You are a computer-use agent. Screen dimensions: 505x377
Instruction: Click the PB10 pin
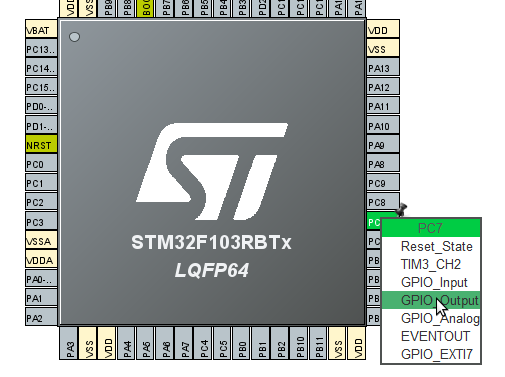299,343
